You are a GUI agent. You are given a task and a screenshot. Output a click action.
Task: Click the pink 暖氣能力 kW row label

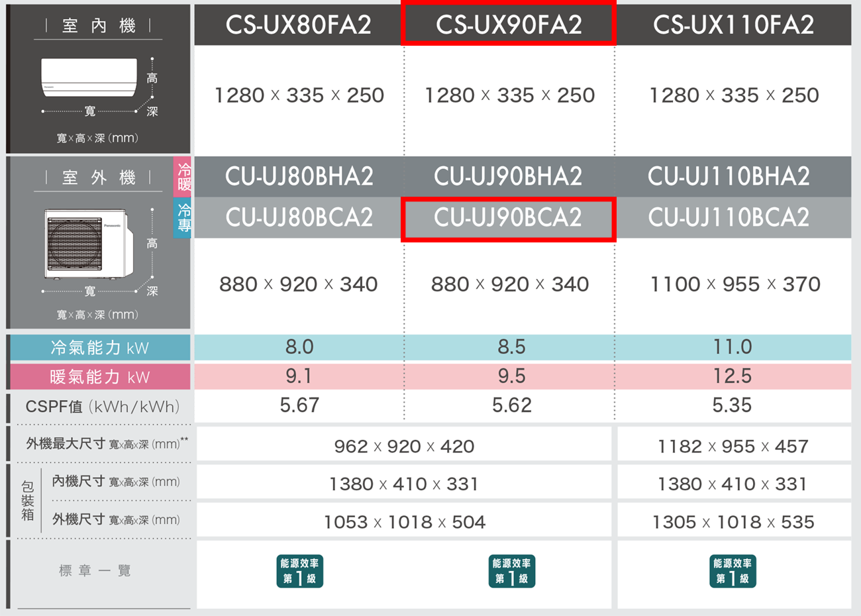click(x=100, y=377)
